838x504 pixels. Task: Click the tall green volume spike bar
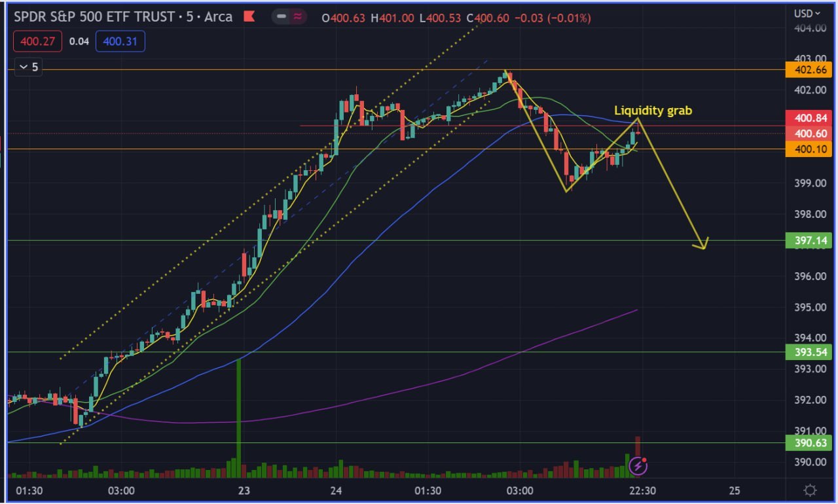pos(238,418)
